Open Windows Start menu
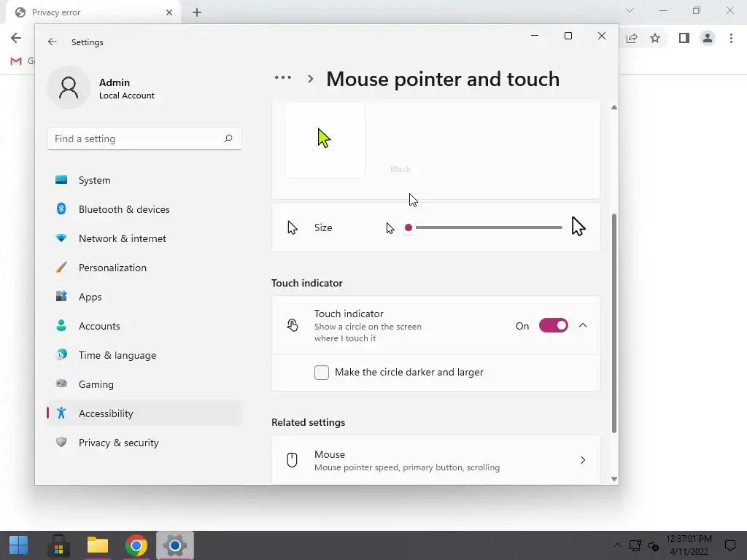 pos(18,545)
